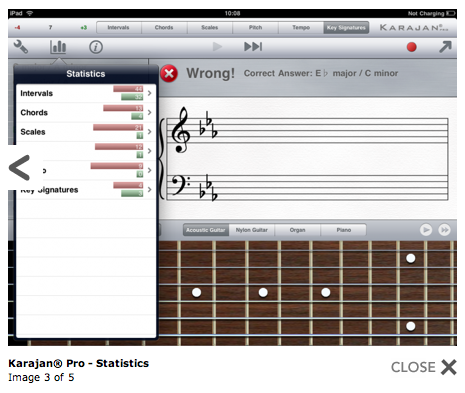Switch the instrument to Nylon Guitar
465x393 pixels.
point(252,230)
